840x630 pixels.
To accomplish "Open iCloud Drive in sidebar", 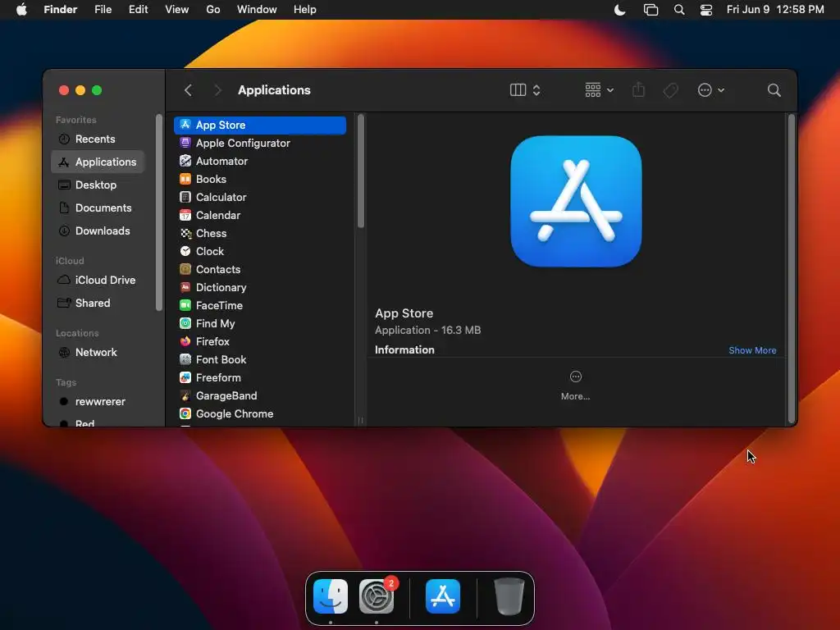I will [x=98, y=281].
